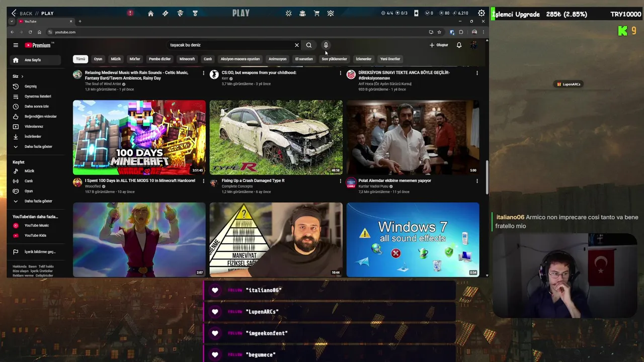This screenshot has width=644, height=362.
Task: Open the Windows 7 all sound effects thumbnail
Action: [x=413, y=240]
